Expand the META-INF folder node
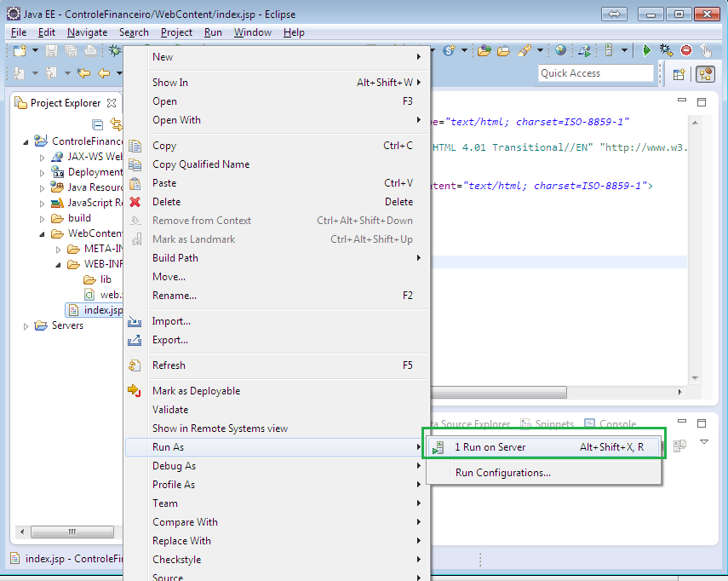The height and width of the screenshot is (581, 728). (x=58, y=250)
